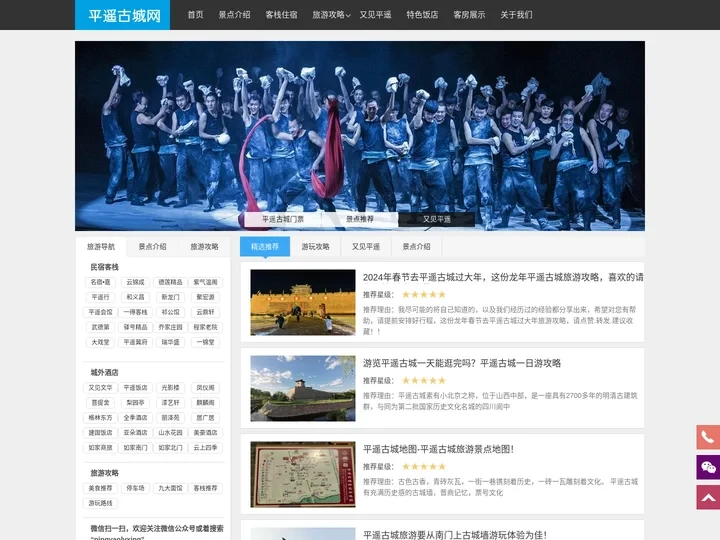Click the 云上四季 hotel tag
Viewport: 720px width, 540px height.
(x=205, y=448)
